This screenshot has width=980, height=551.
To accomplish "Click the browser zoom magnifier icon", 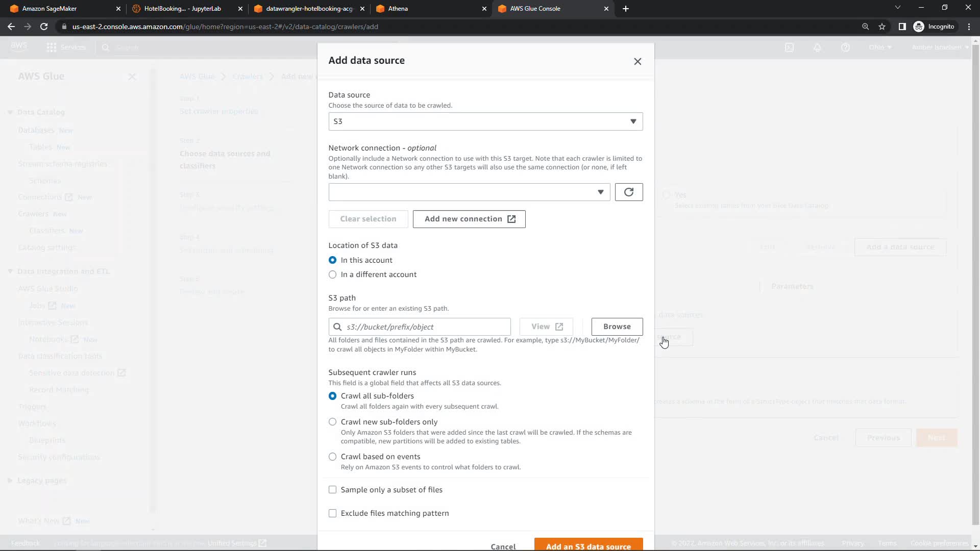I will point(865,27).
